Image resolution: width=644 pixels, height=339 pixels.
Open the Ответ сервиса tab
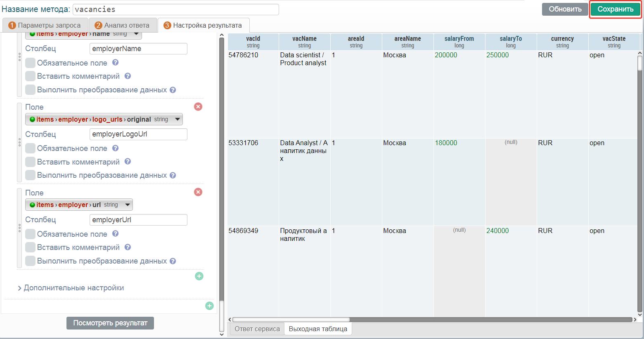point(257,329)
